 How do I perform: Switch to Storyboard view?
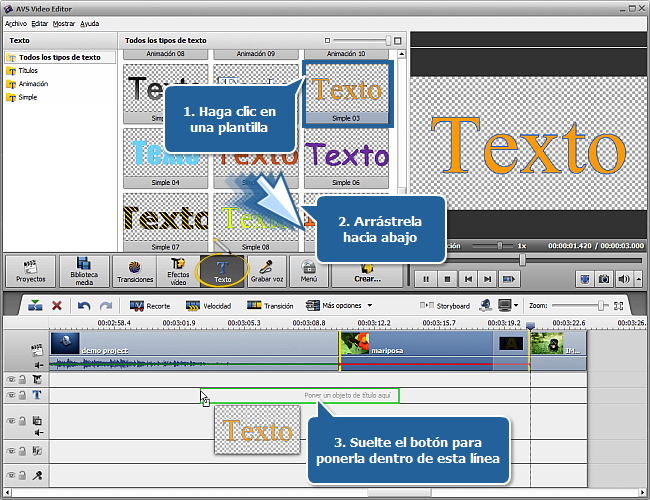click(446, 305)
